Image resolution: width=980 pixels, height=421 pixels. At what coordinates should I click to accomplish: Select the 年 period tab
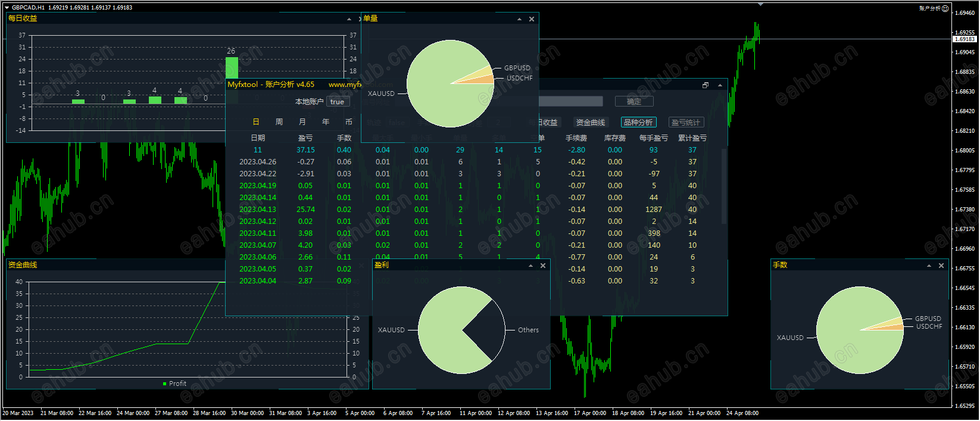click(x=326, y=122)
